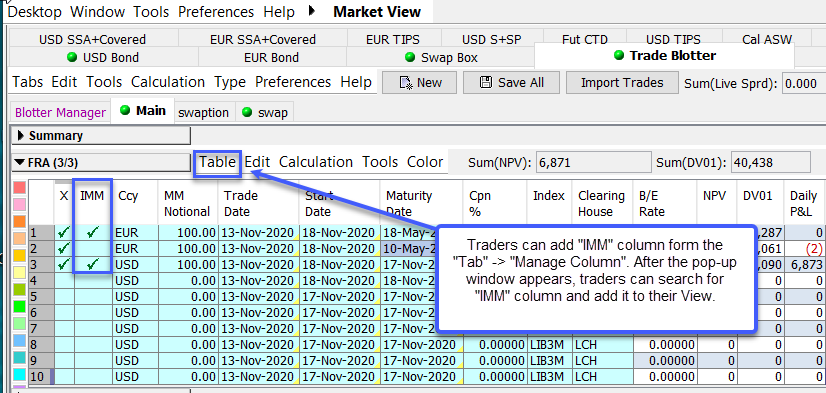Open the top-level Preferences menu
Screen dimensions: 826x393
(x=216, y=11)
